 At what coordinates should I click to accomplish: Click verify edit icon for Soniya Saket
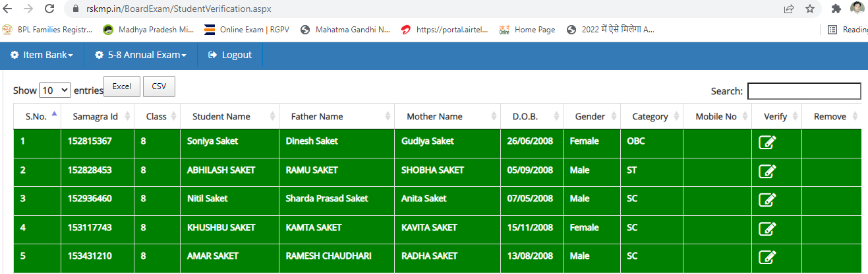coord(767,141)
